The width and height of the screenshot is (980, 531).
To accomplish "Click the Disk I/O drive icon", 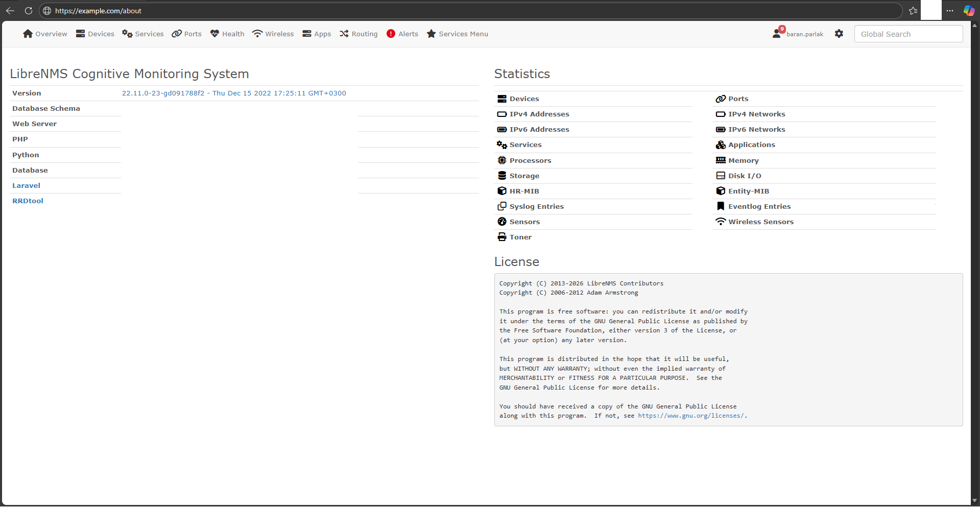I will tap(721, 176).
